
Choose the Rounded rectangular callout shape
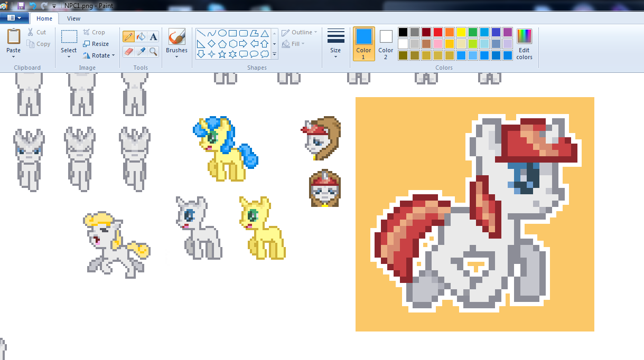tap(244, 54)
